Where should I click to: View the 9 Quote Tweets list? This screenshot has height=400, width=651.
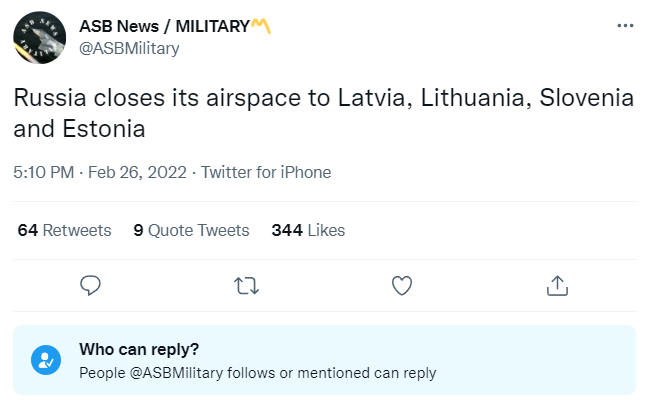[x=191, y=230]
